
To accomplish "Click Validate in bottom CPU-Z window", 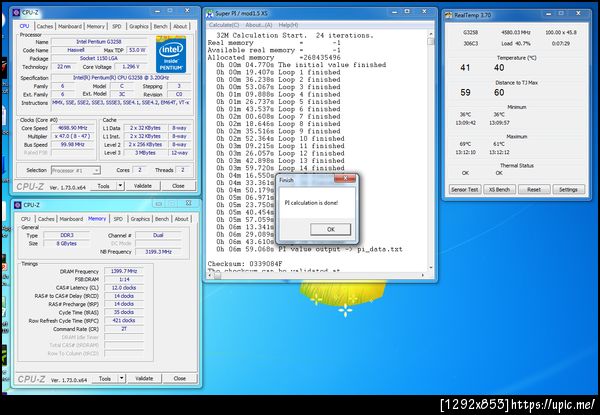I will [144, 379].
